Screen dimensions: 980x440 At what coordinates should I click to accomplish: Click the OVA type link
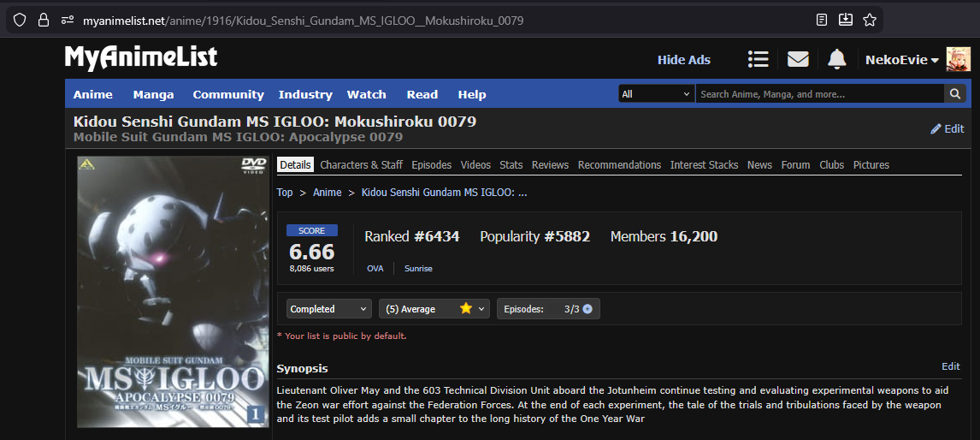pos(375,269)
